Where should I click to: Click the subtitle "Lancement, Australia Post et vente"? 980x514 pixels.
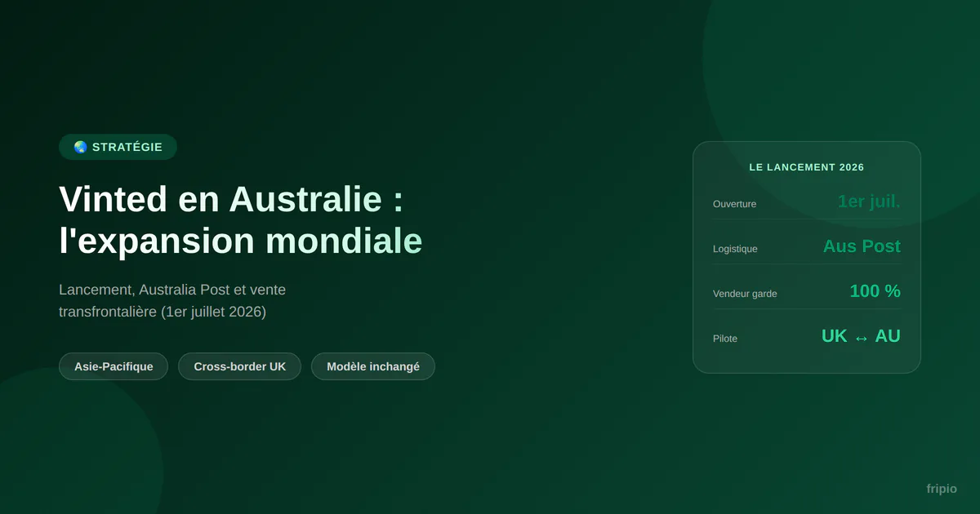[x=172, y=290]
